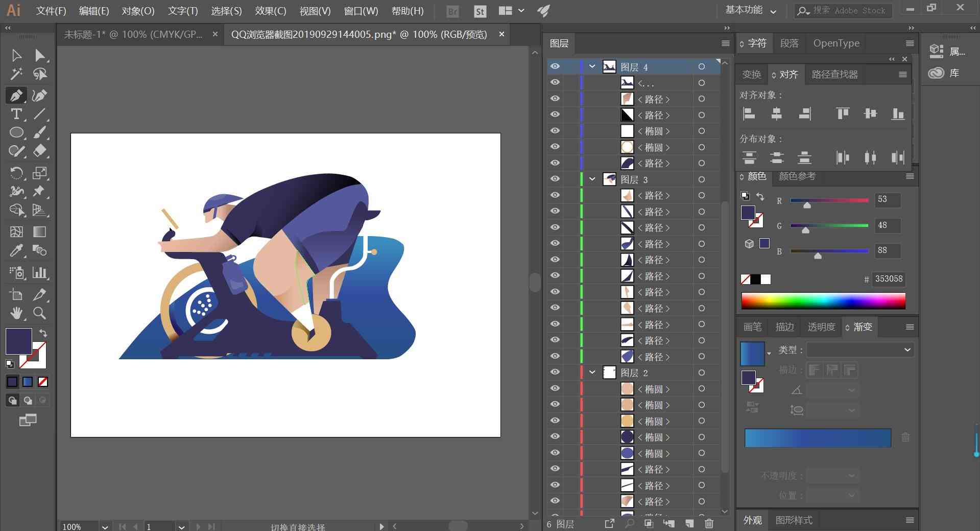Open Bridge via Br icon
Screen dimensions: 980x531
click(452, 11)
